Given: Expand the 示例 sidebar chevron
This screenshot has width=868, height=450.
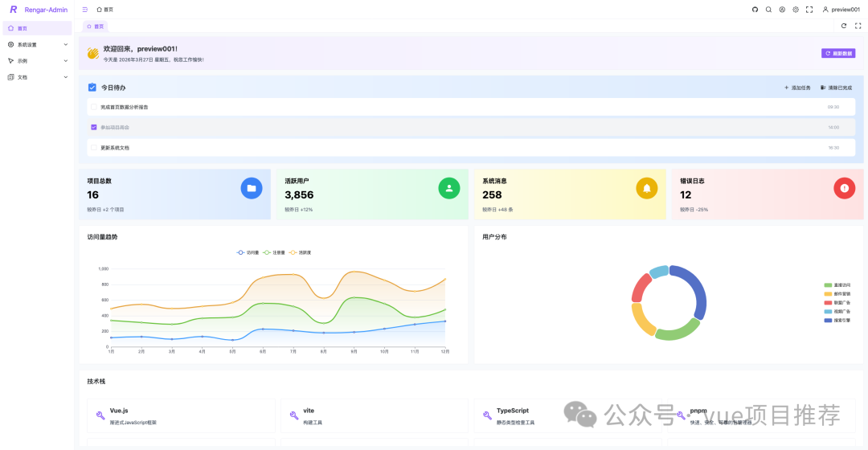Looking at the screenshot, I should (x=65, y=61).
